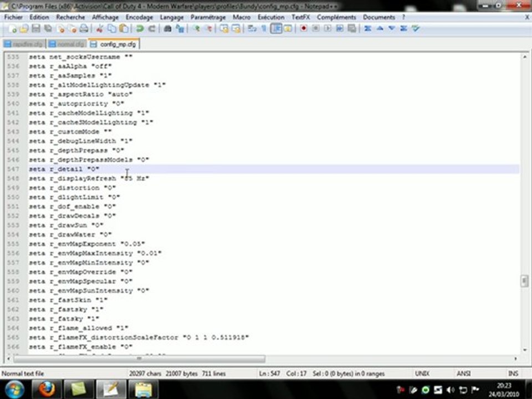Open Find with the binoculars icon
Screen dimensions: 532x399
pos(167,29)
